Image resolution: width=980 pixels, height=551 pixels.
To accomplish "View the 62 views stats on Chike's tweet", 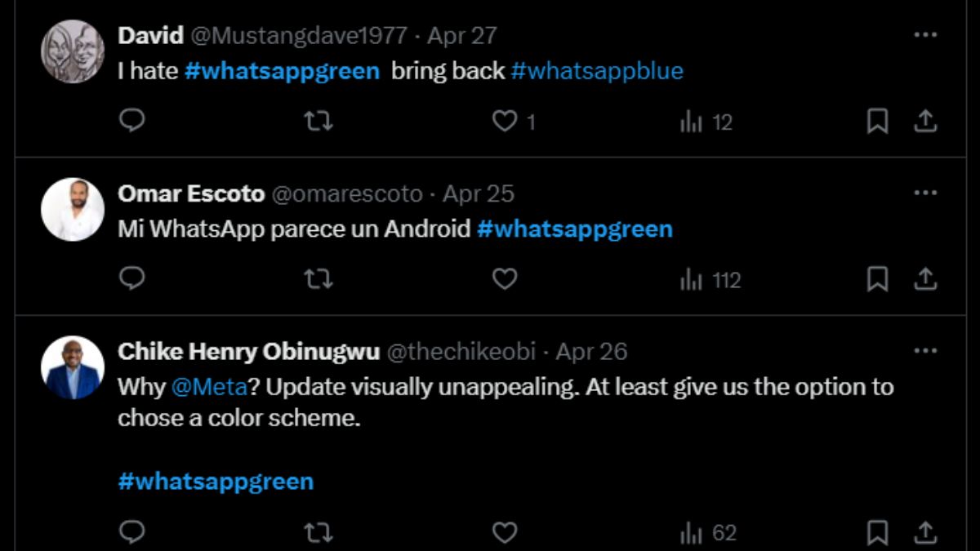I will coord(708,533).
